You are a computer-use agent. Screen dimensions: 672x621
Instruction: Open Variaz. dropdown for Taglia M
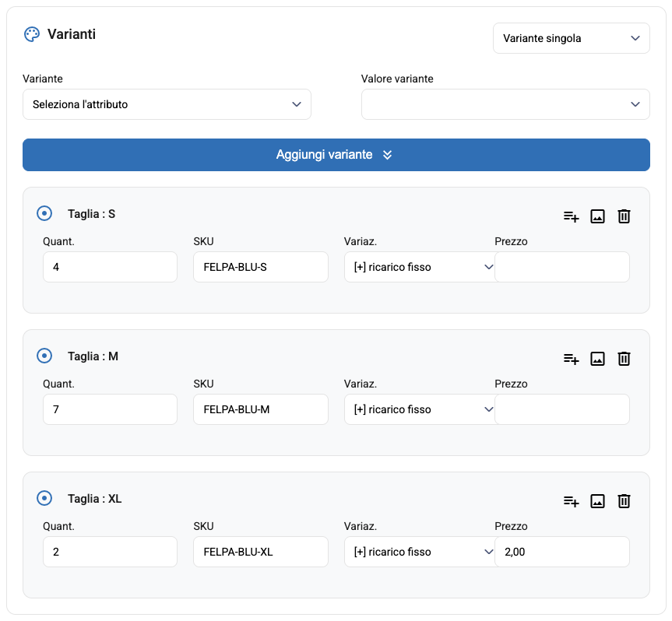(x=420, y=409)
